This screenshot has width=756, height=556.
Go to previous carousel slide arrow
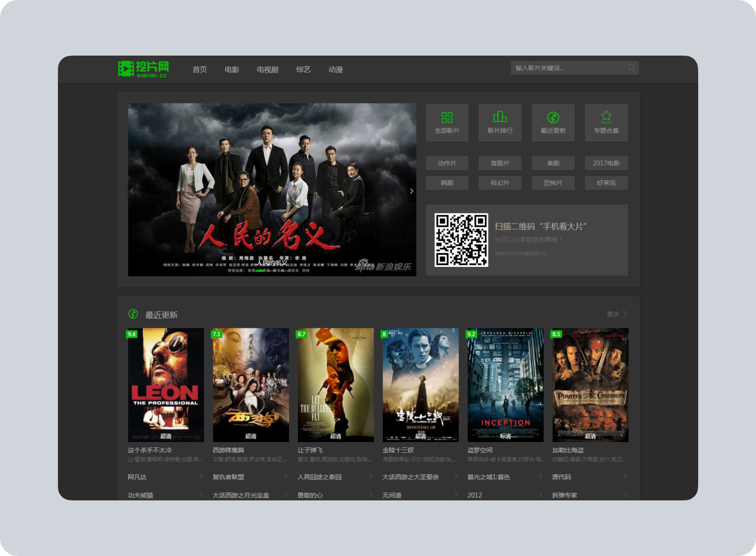(132, 190)
